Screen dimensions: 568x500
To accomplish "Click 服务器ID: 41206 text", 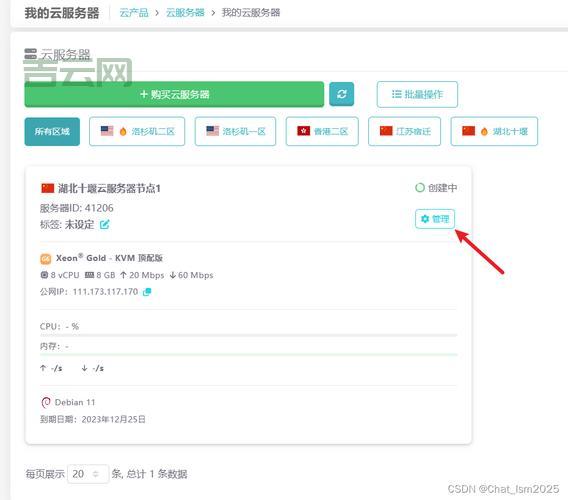I will click(x=76, y=208).
